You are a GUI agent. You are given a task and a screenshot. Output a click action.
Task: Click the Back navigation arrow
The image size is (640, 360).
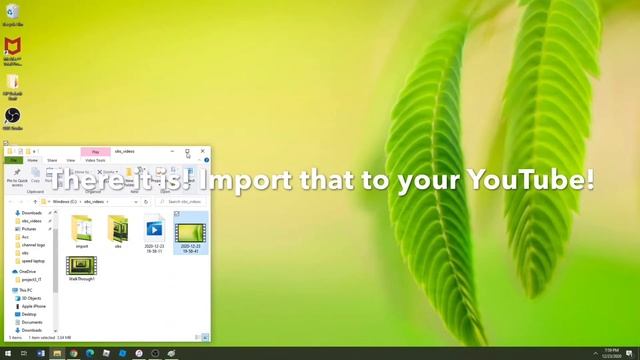(11, 202)
